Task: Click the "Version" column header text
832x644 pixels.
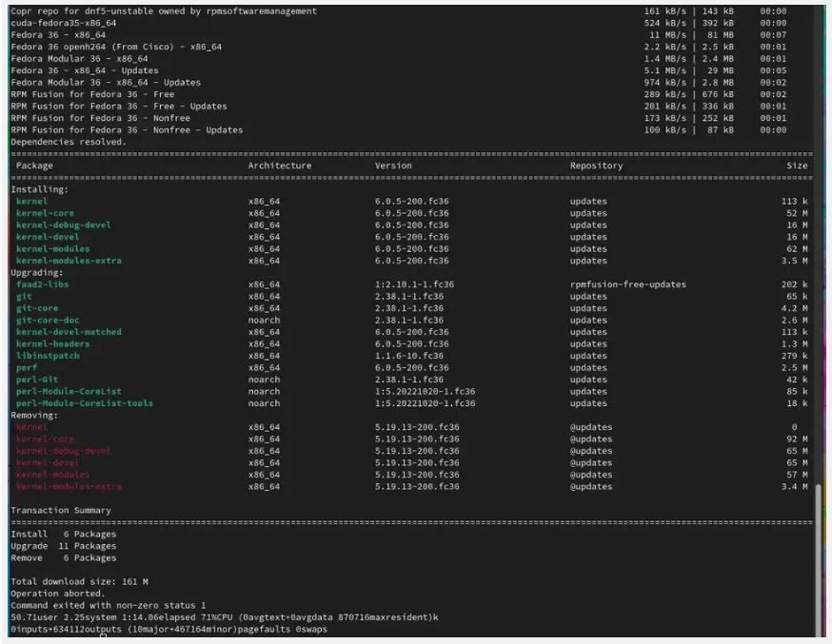Action: pyautogui.click(x=393, y=166)
